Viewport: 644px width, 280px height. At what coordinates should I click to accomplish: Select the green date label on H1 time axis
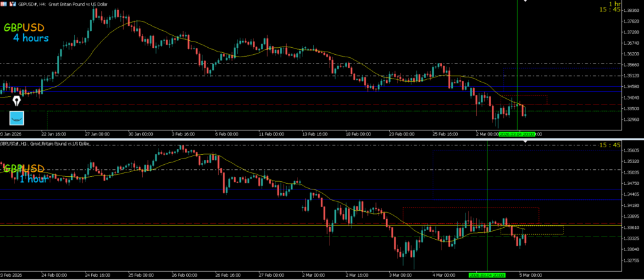[487, 275]
